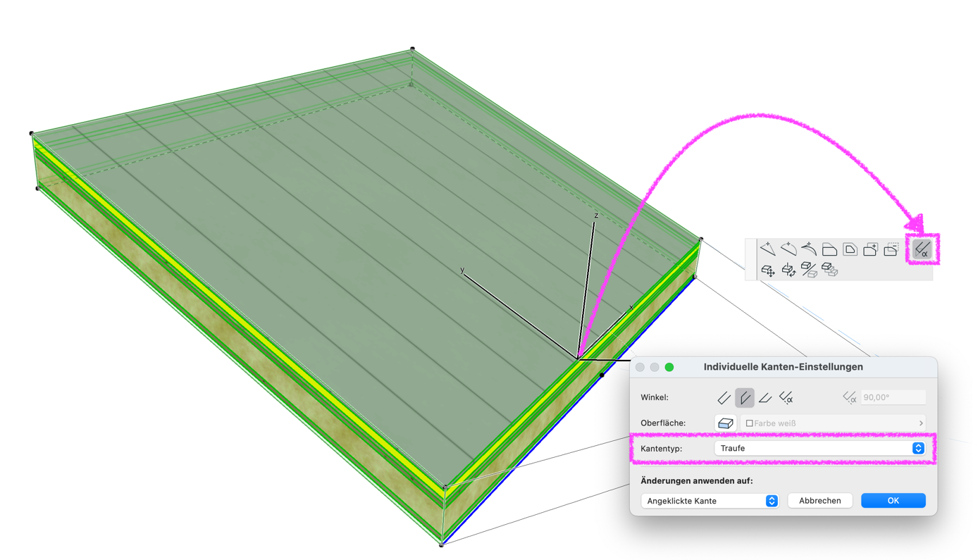Image resolution: width=978 pixels, height=560 pixels.
Task: Confirm the dialog with OK
Action: click(x=893, y=501)
